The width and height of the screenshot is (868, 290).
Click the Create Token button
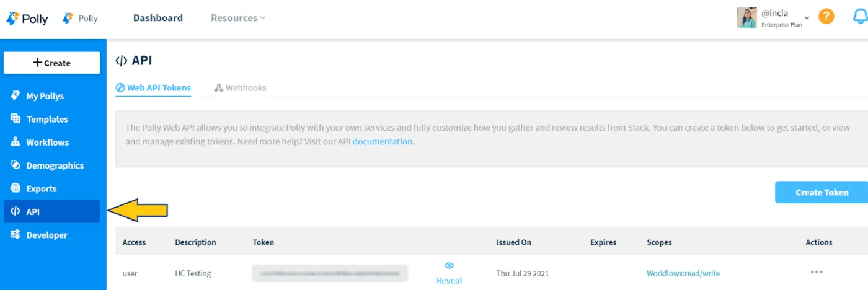[821, 192]
